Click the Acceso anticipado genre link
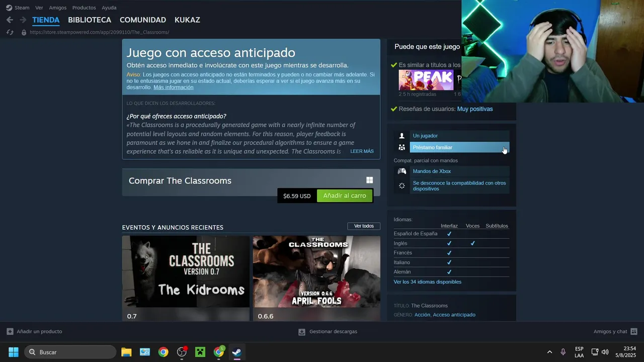Viewport: 644px width, 362px height. (454, 315)
